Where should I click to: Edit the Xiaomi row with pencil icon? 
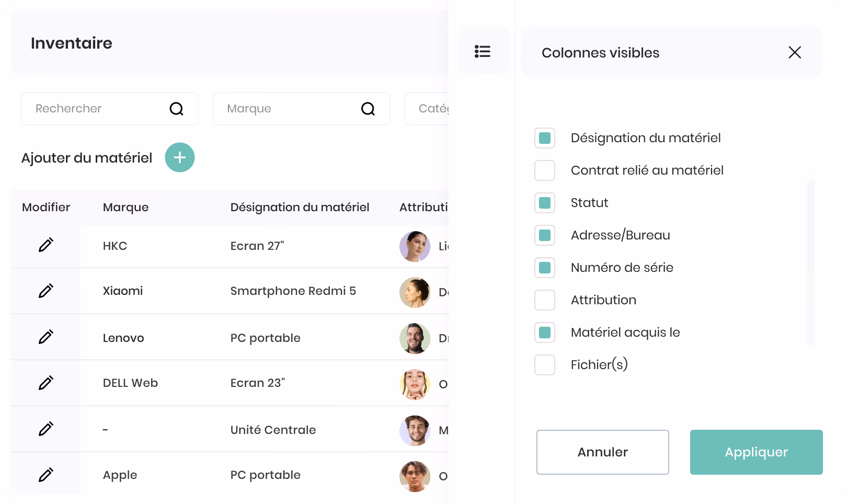coord(46,291)
